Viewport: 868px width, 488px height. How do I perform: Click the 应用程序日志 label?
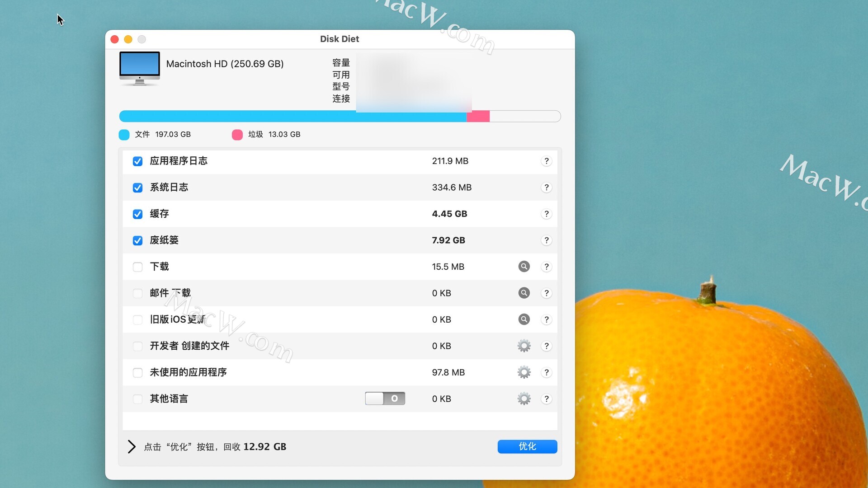coord(179,161)
